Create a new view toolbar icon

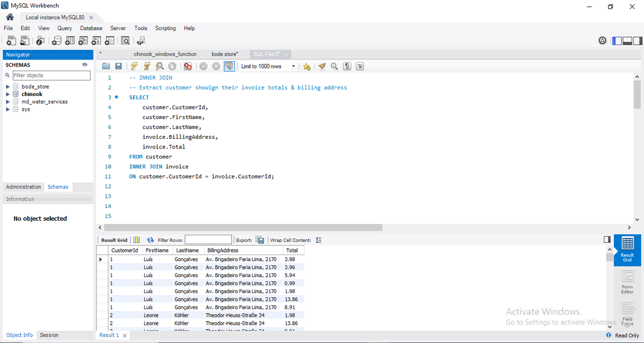tap(83, 40)
